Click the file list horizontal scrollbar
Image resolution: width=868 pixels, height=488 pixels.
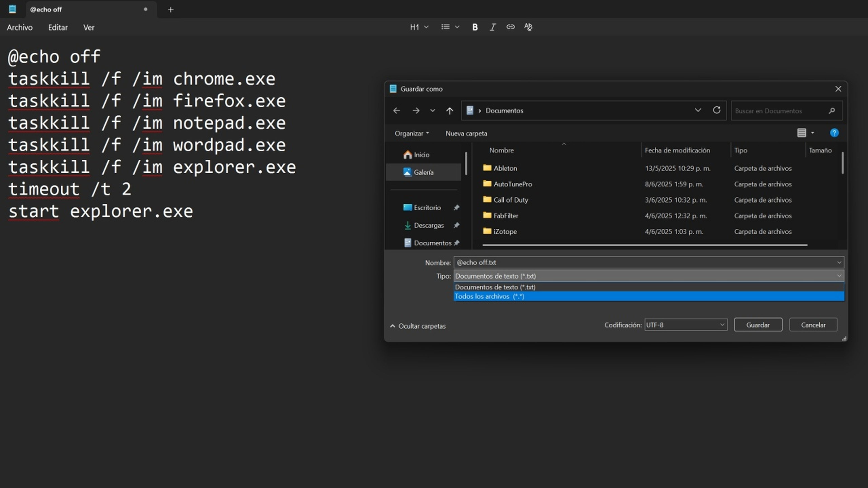645,245
